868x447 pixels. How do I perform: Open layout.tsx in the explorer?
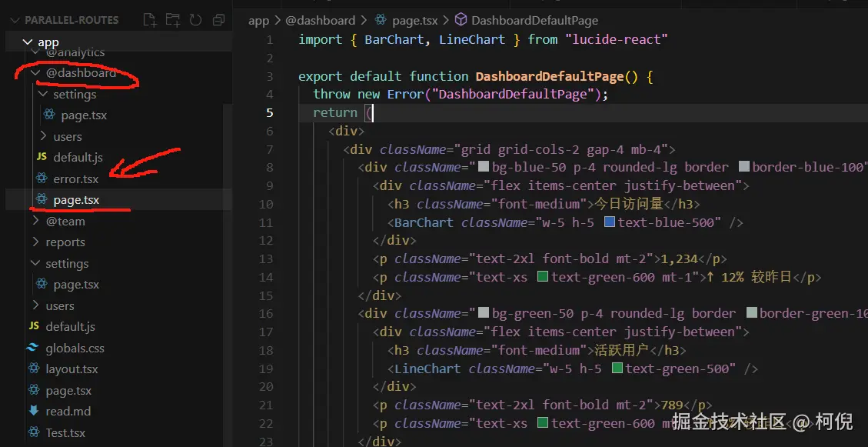coord(72,369)
